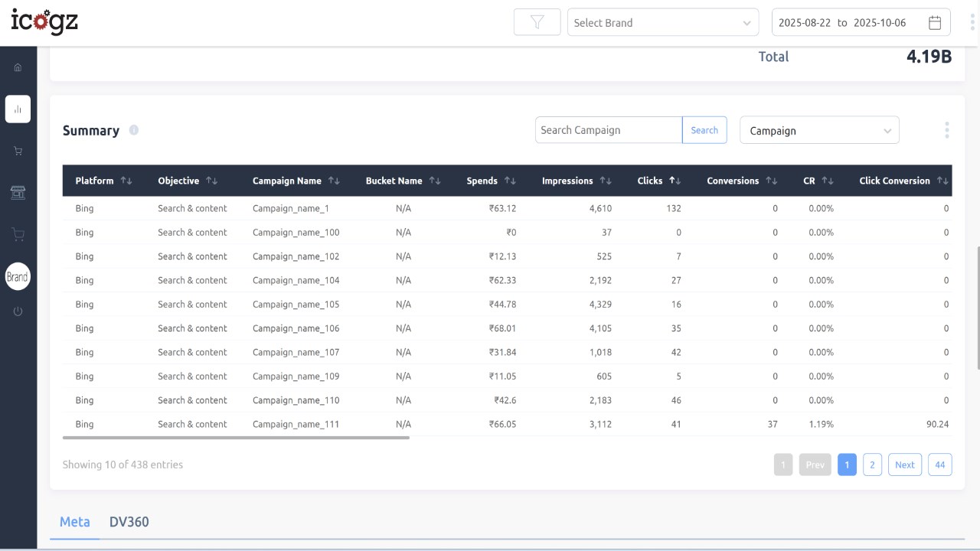Switch to the DV360 tab
The height and width of the screenshot is (551, 980).
tap(129, 522)
